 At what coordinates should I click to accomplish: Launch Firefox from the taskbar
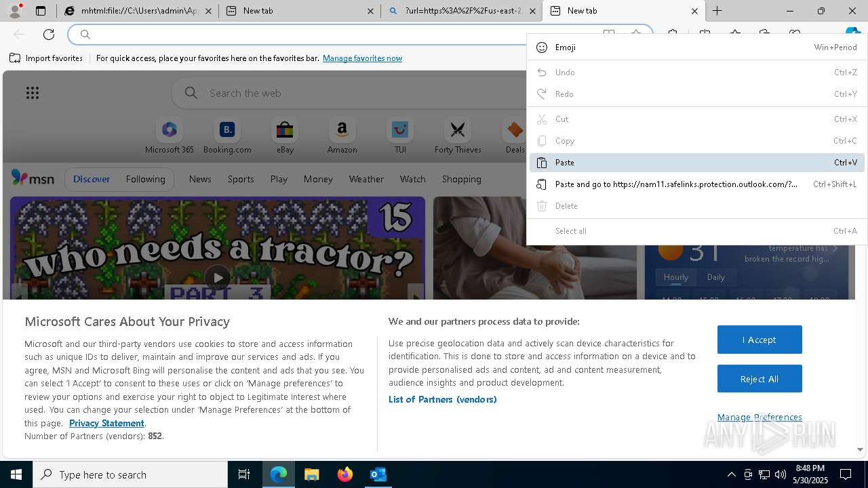point(345,474)
